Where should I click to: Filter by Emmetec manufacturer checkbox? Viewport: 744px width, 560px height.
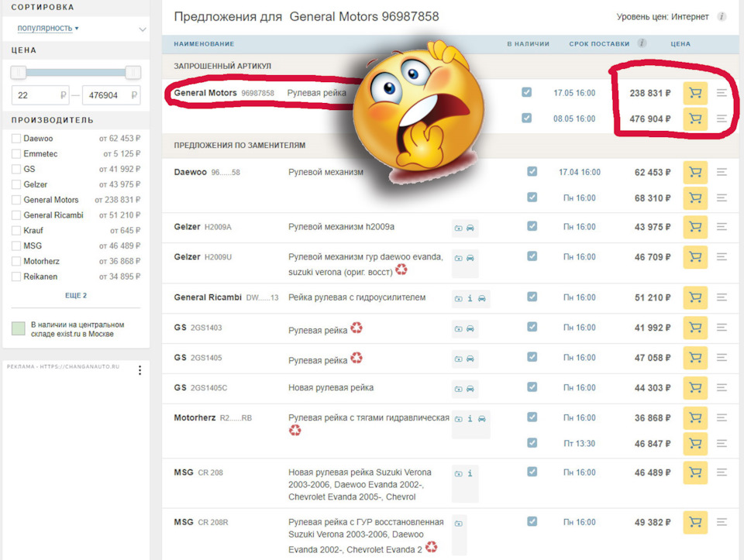tap(16, 153)
